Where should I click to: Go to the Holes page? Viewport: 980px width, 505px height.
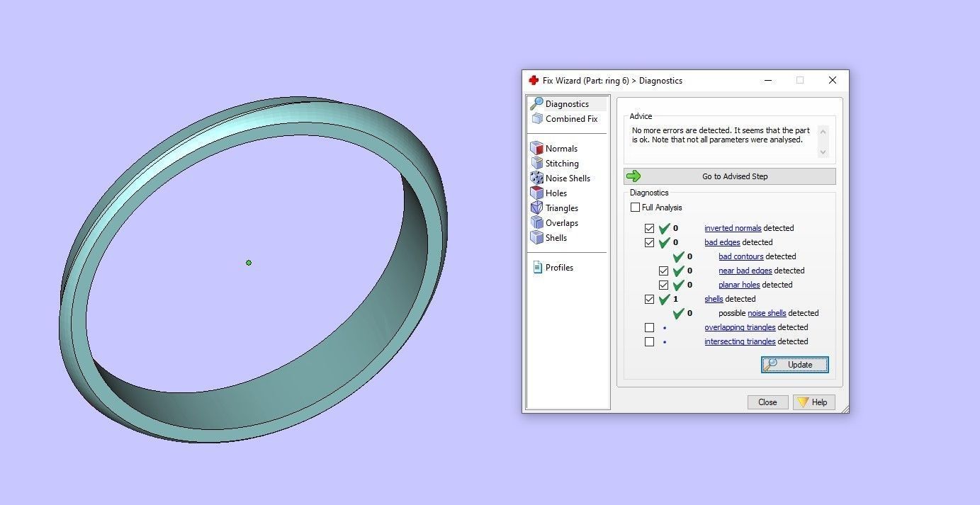556,193
